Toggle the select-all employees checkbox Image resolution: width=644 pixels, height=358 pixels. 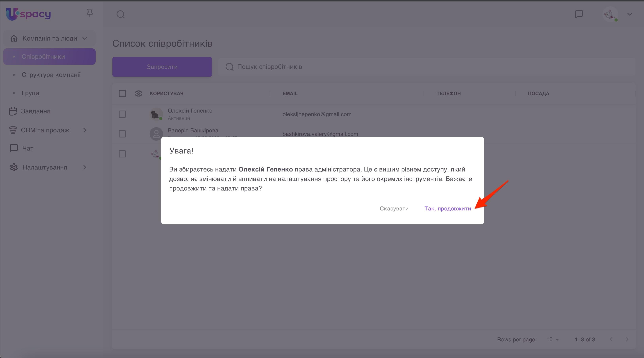tap(122, 93)
